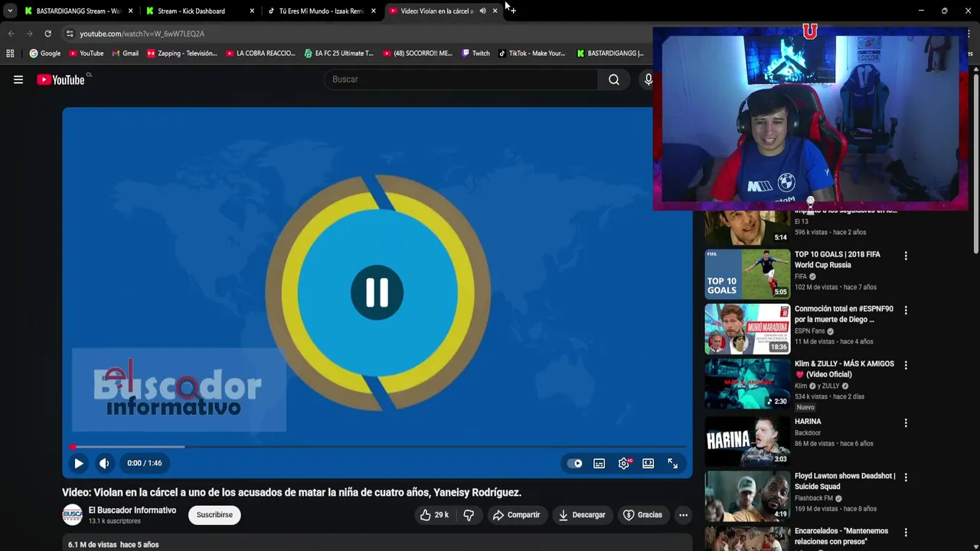Reload the page
The image size is (980, 551).
pos(47,34)
